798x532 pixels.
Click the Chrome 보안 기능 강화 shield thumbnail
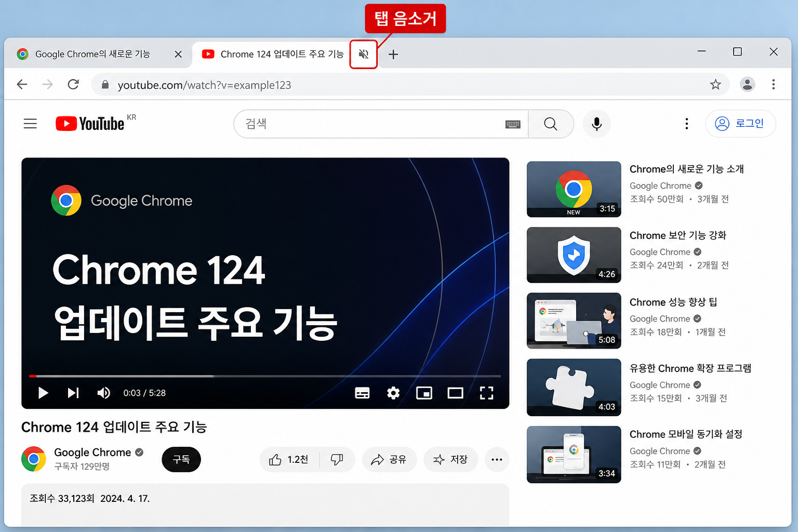574,255
